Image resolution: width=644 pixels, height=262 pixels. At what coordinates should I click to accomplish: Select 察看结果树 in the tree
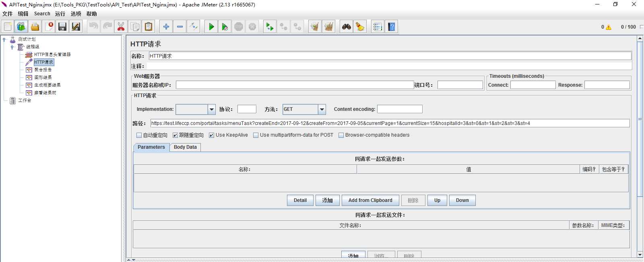click(45, 93)
